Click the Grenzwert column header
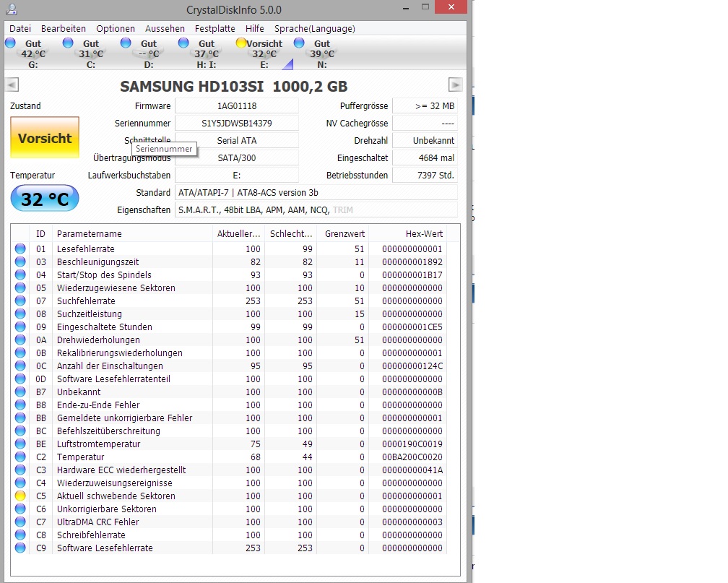The width and height of the screenshot is (728, 583). tap(342, 233)
